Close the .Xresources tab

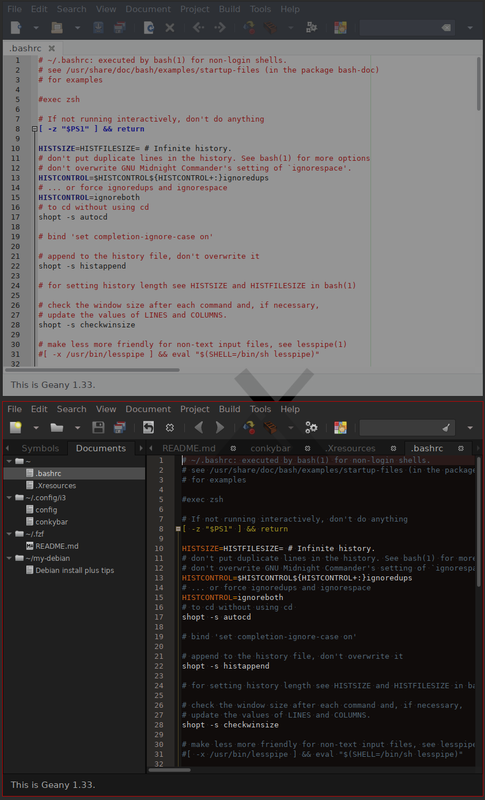[x=393, y=448]
